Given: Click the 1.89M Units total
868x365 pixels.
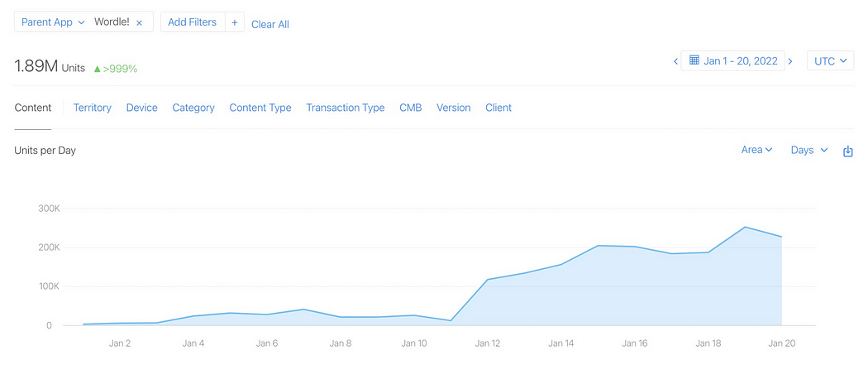Looking at the screenshot, I should coord(50,68).
